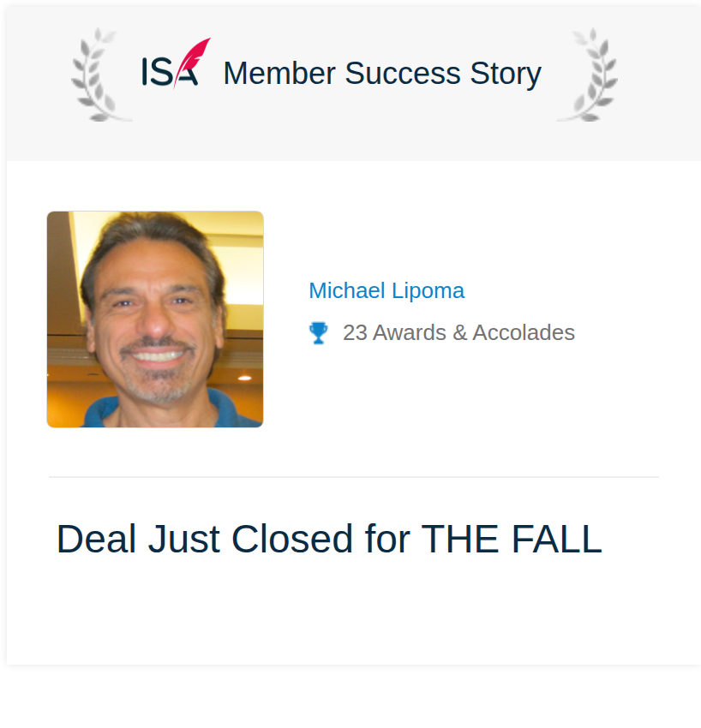Click the horizontal divider under the profile
Image resolution: width=701 pixels, height=728 pixels.
click(354, 477)
